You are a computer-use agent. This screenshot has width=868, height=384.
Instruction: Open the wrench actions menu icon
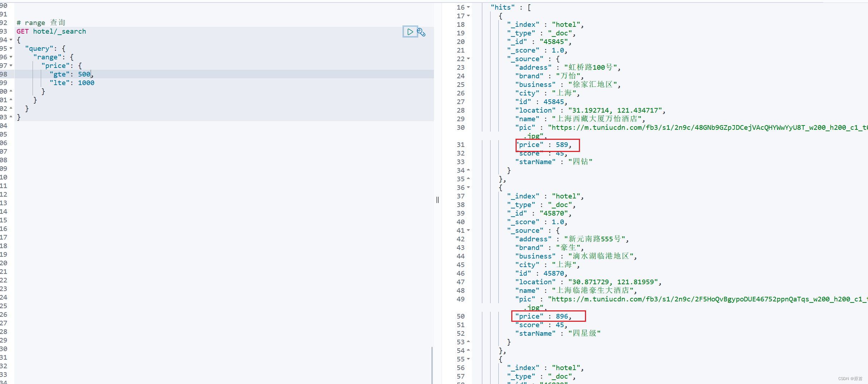(421, 32)
